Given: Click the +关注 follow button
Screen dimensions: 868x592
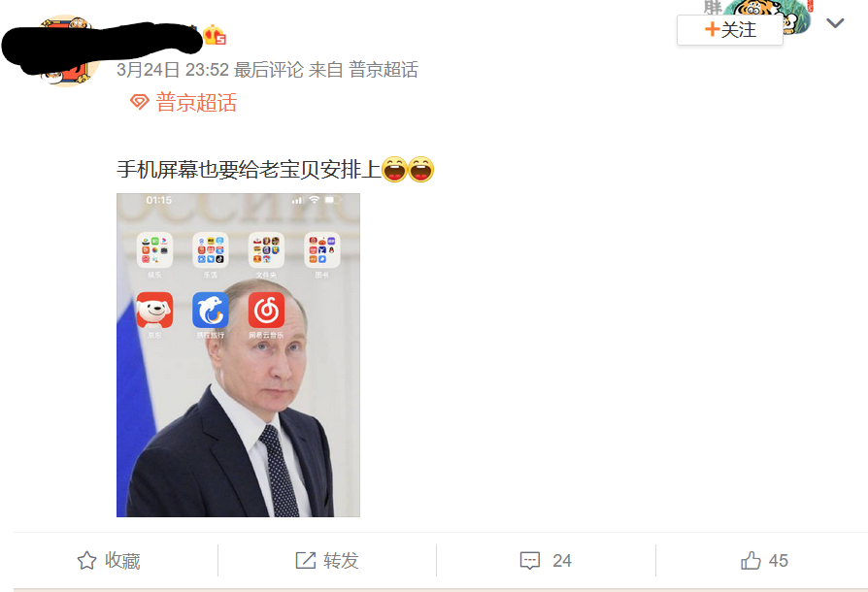Looking at the screenshot, I should [729, 30].
